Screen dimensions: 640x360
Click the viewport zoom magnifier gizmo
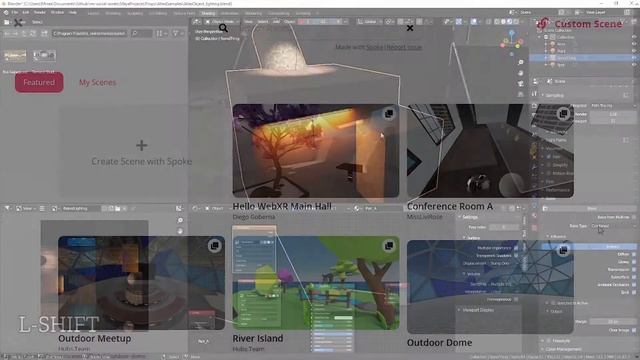(521, 62)
